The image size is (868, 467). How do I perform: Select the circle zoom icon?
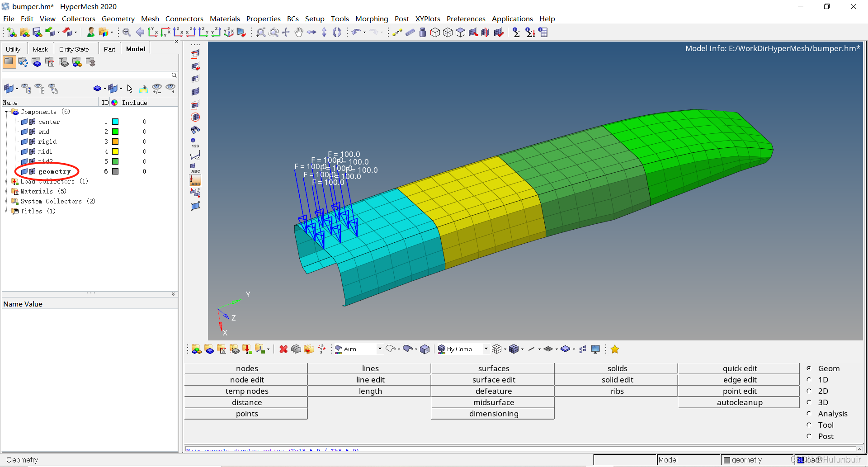[x=274, y=33]
